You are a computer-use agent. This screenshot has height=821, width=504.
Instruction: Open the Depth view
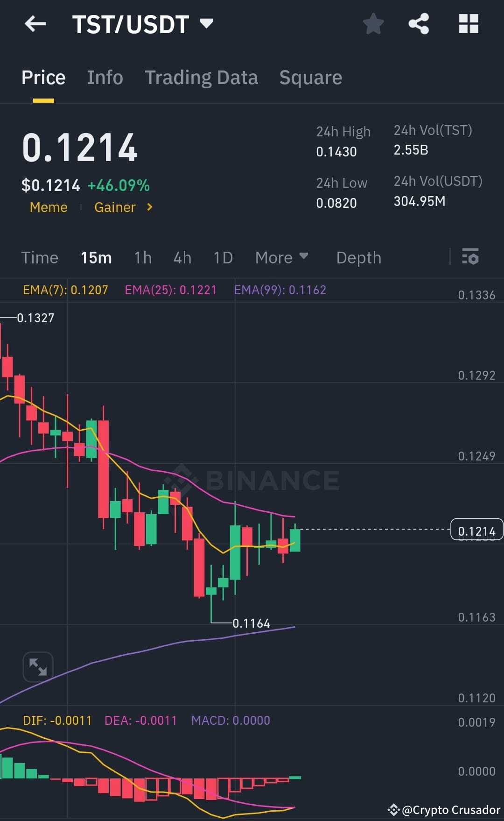pyautogui.click(x=358, y=257)
